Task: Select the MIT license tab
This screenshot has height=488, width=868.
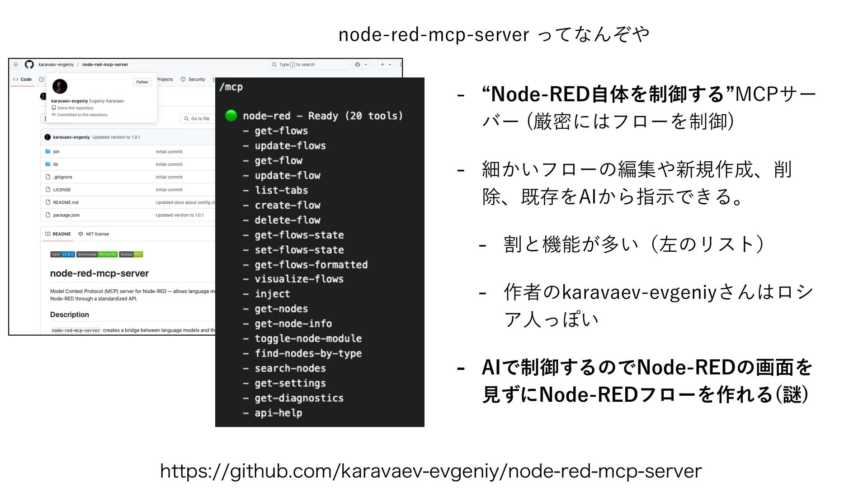Action: coord(94,234)
